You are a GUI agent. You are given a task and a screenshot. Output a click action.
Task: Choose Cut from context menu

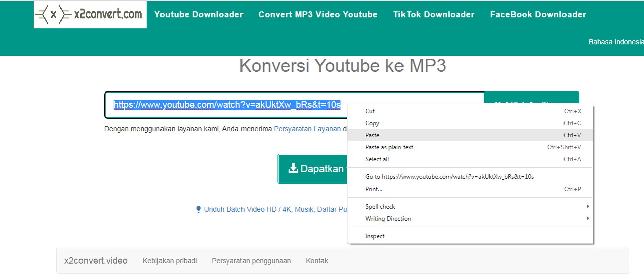click(470, 111)
